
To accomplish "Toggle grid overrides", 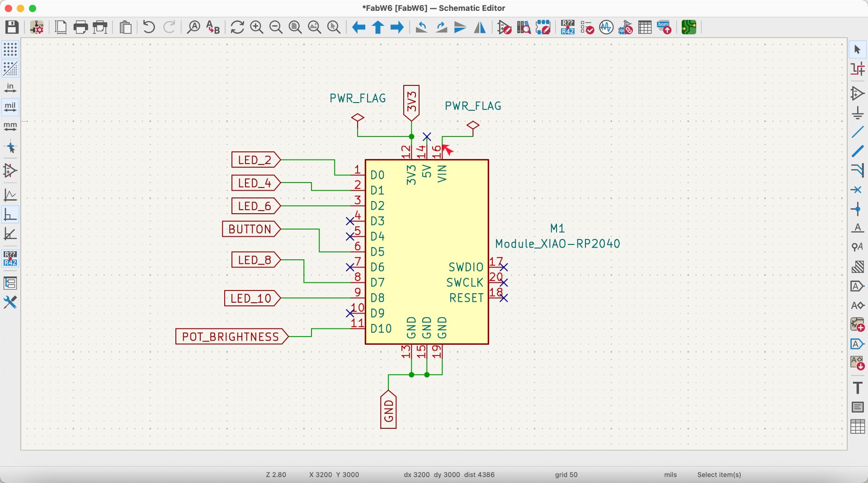I will [x=10, y=69].
